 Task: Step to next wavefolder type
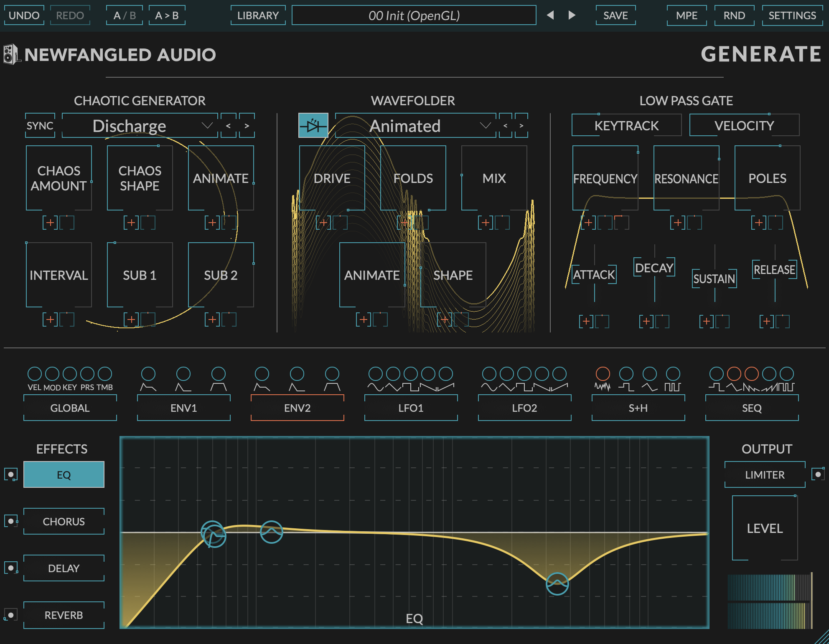(521, 125)
